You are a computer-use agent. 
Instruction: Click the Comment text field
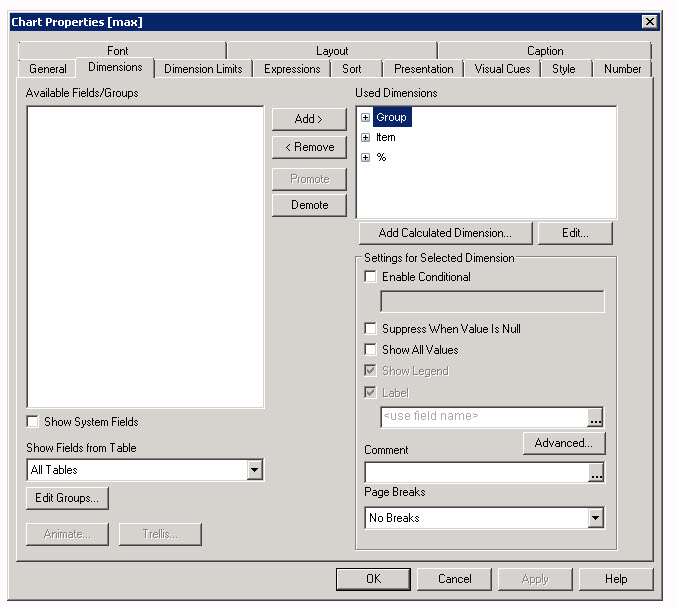coord(477,472)
